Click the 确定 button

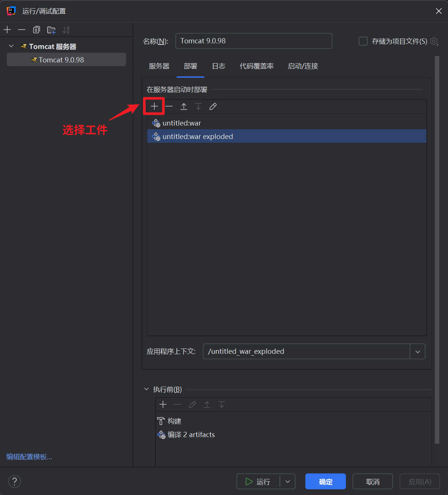click(x=325, y=482)
